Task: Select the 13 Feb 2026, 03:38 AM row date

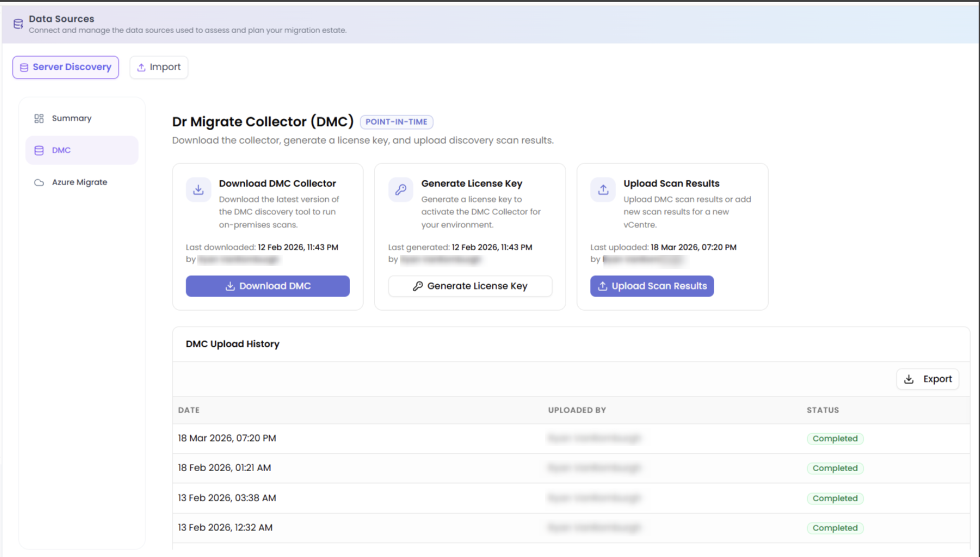Action: 227,498
